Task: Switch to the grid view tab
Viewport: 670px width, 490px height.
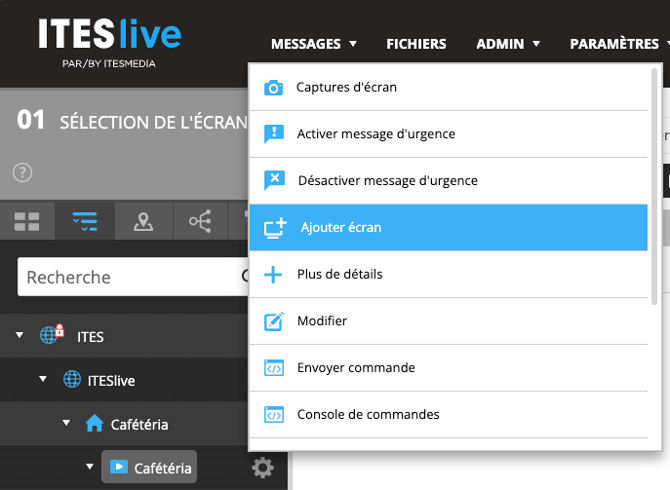Action: [27, 222]
